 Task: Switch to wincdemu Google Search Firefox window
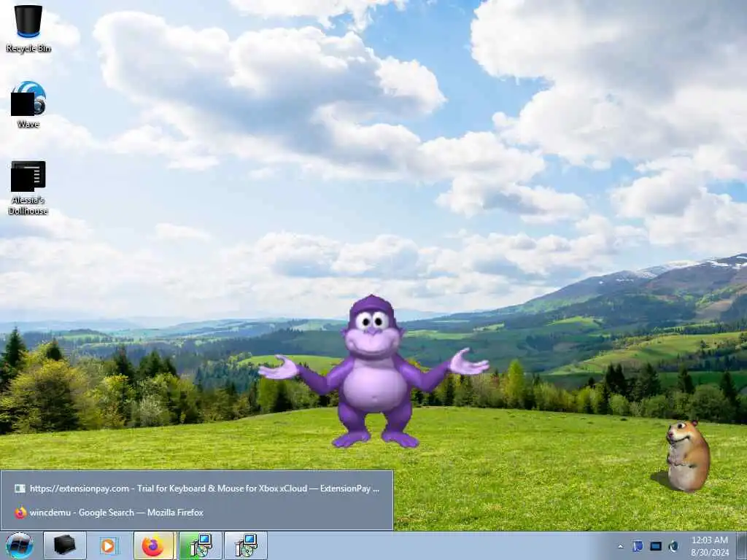pos(197,513)
